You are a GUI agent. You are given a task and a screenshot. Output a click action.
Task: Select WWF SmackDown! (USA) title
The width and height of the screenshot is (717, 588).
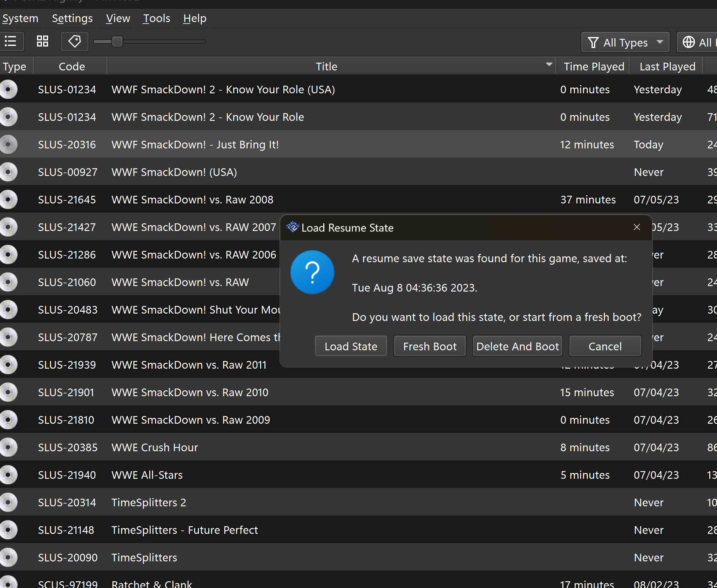click(x=174, y=172)
